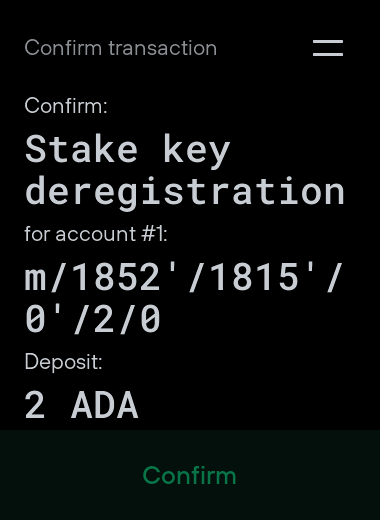Screen dimensions: 380x520
Task: Select the "for account #1:" label
Action: pos(96,234)
